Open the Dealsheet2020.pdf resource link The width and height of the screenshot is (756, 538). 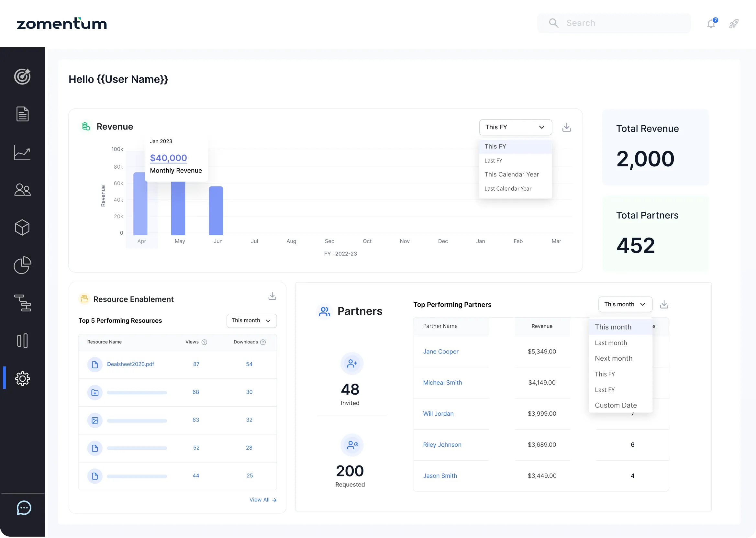tap(130, 364)
